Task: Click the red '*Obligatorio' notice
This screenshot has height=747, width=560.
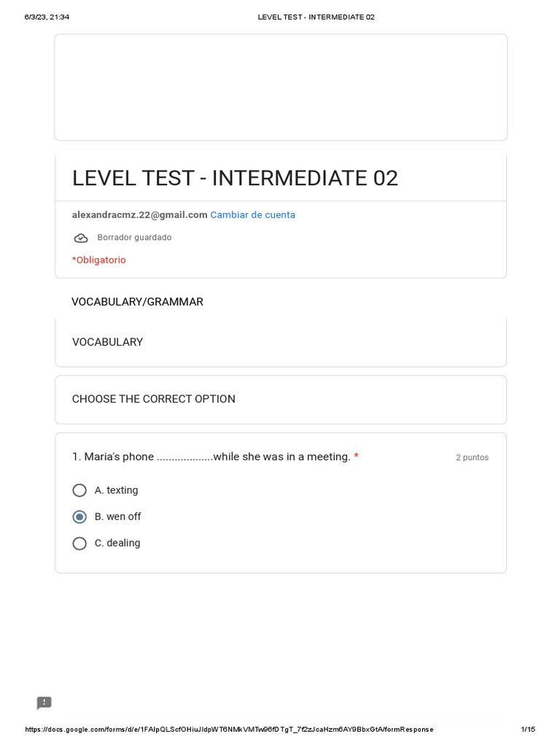Action: tap(98, 260)
